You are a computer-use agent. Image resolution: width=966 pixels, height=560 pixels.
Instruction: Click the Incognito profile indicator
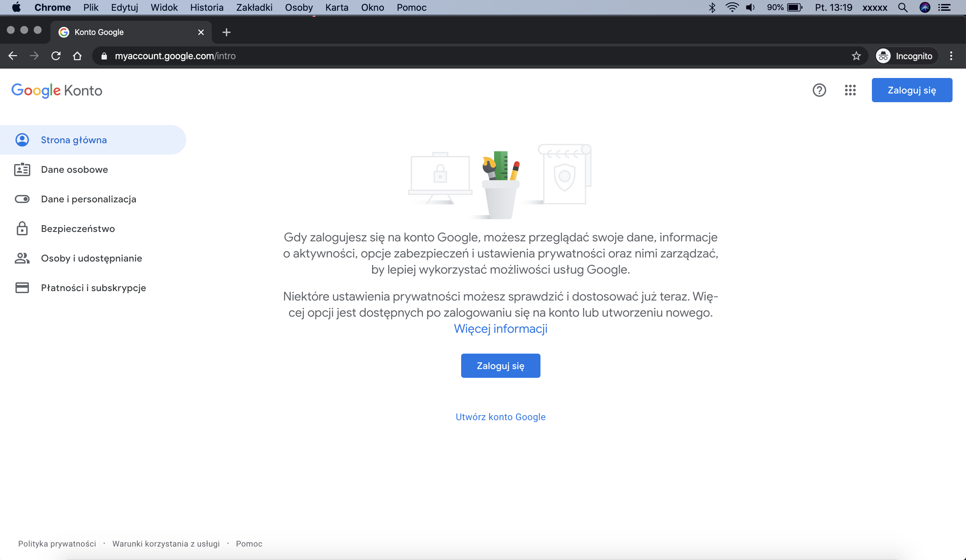tap(906, 56)
